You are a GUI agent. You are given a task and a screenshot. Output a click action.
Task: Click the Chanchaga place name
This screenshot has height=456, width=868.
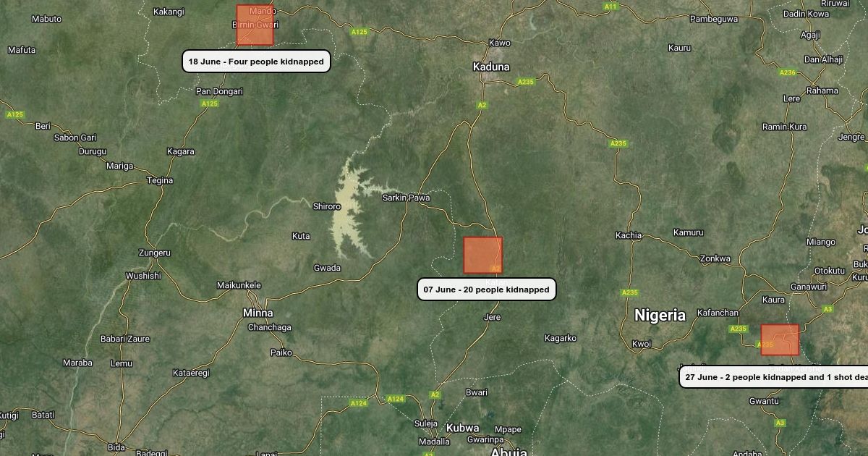pyautogui.click(x=270, y=327)
